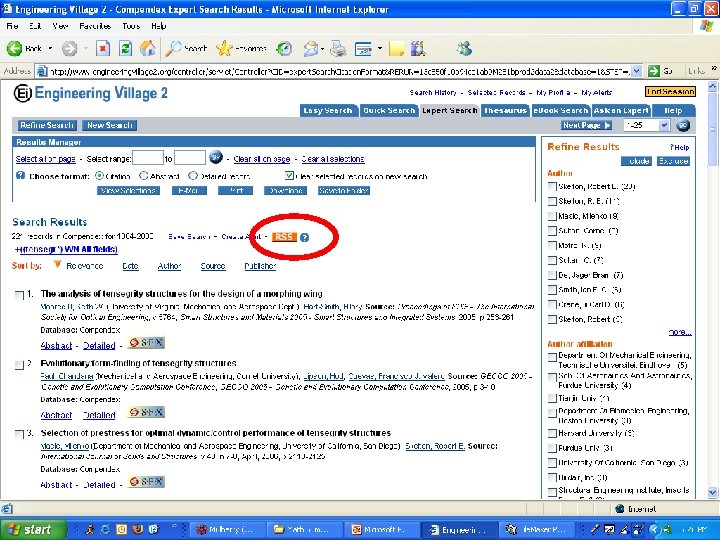
Task: Open Abstract link for result 1
Action: (56, 345)
